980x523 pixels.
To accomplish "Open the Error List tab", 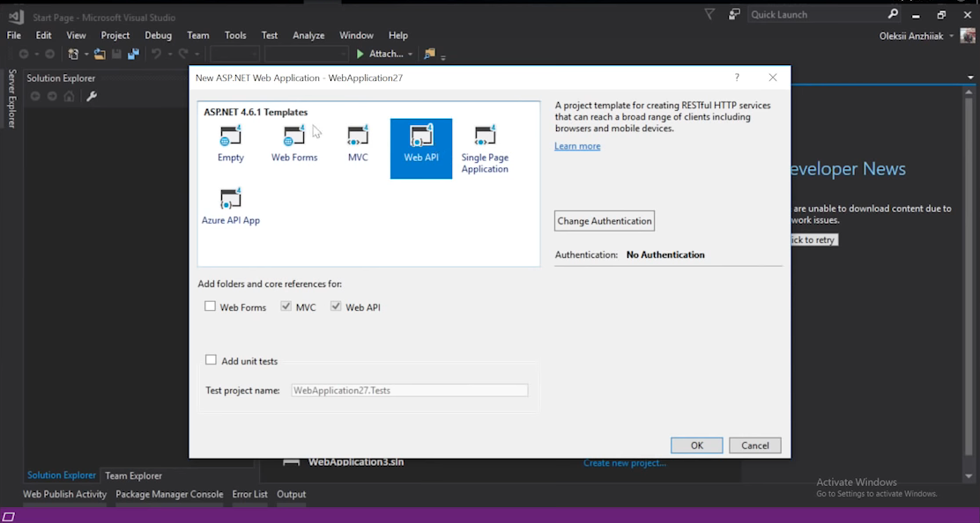I will point(249,494).
